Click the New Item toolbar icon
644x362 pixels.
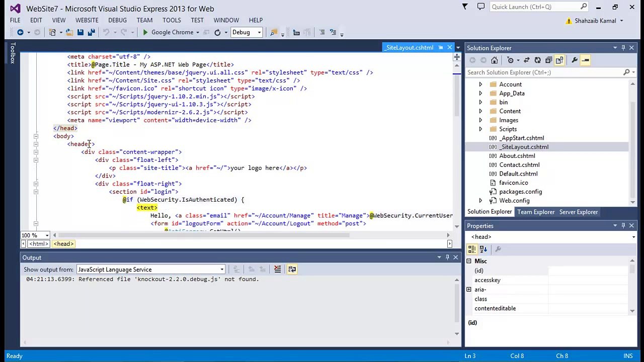coord(52,32)
